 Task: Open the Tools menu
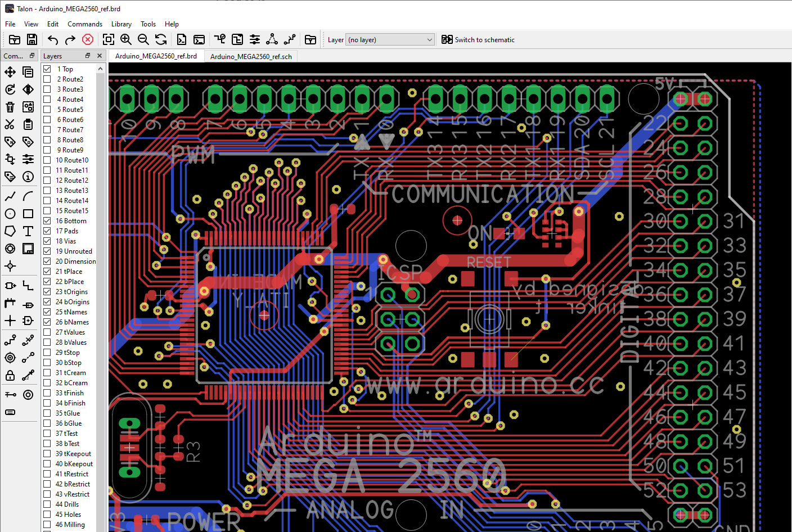click(148, 24)
